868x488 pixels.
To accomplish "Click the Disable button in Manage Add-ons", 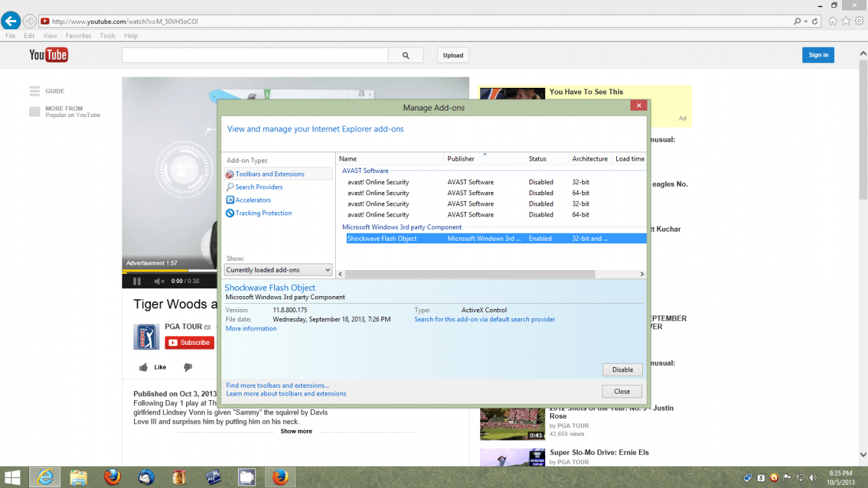I will (x=623, y=370).
